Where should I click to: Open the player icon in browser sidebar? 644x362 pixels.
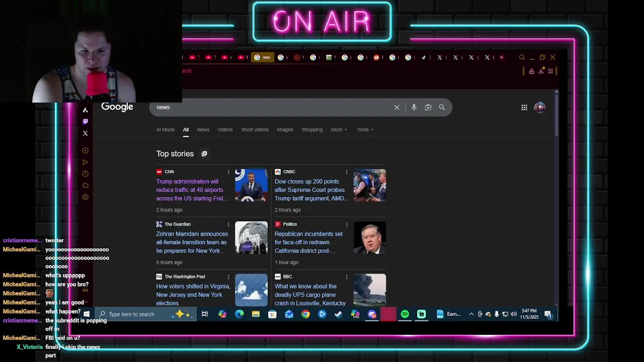[85, 150]
